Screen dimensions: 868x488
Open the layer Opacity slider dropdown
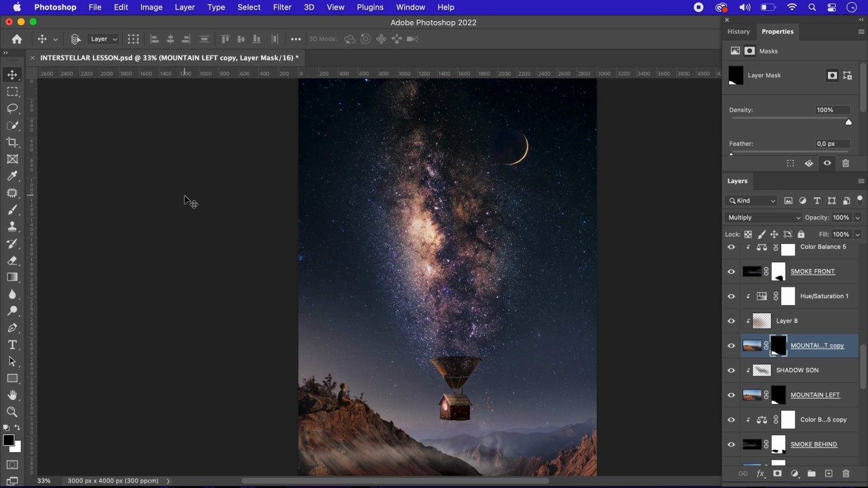coord(857,218)
